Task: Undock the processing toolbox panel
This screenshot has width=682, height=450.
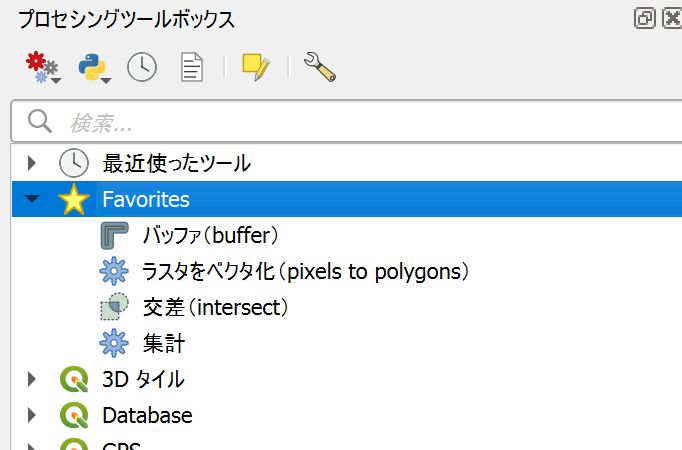Action: 645,18
